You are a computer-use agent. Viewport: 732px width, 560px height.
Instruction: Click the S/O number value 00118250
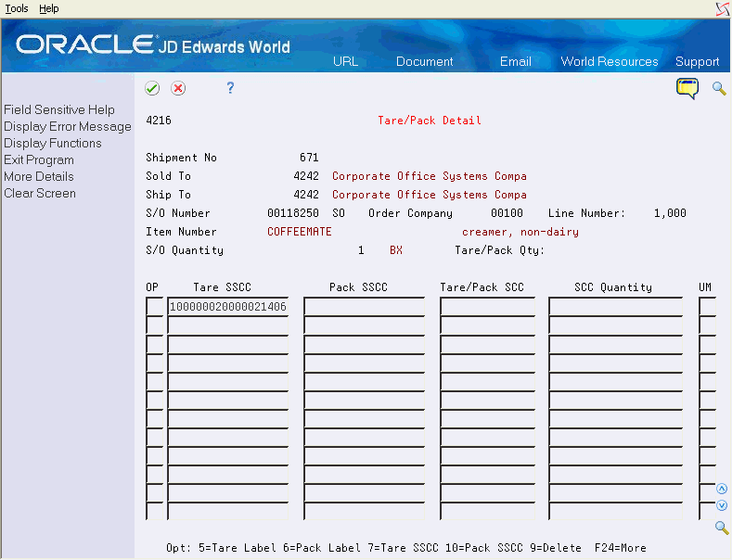(x=292, y=213)
